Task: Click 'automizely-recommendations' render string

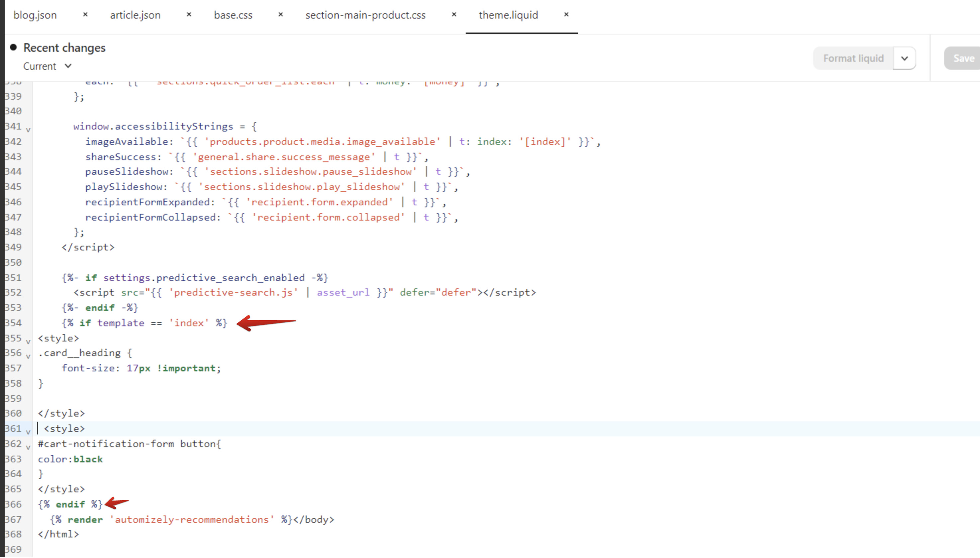Action: [x=192, y=519]
